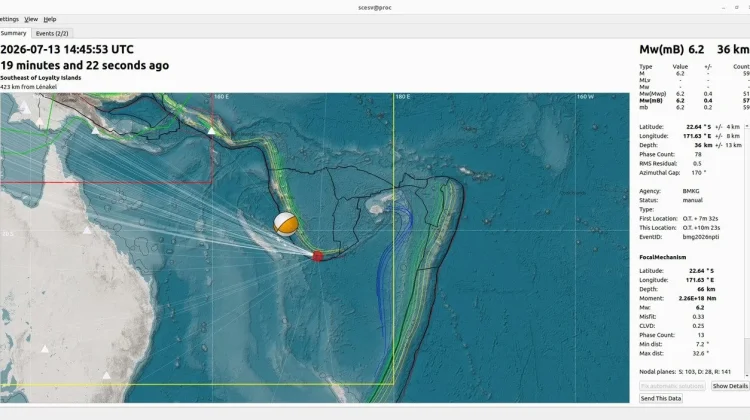The image size is (750, 420).
Task: Click the greyed-out fix automatic solutions button
Action: coord(672,386)
